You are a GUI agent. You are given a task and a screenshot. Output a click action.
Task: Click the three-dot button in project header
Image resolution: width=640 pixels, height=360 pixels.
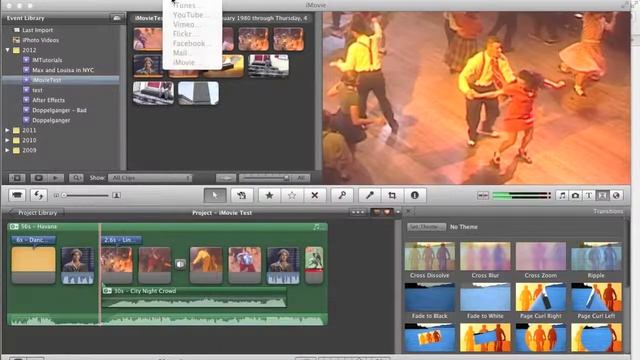(358, 212)
